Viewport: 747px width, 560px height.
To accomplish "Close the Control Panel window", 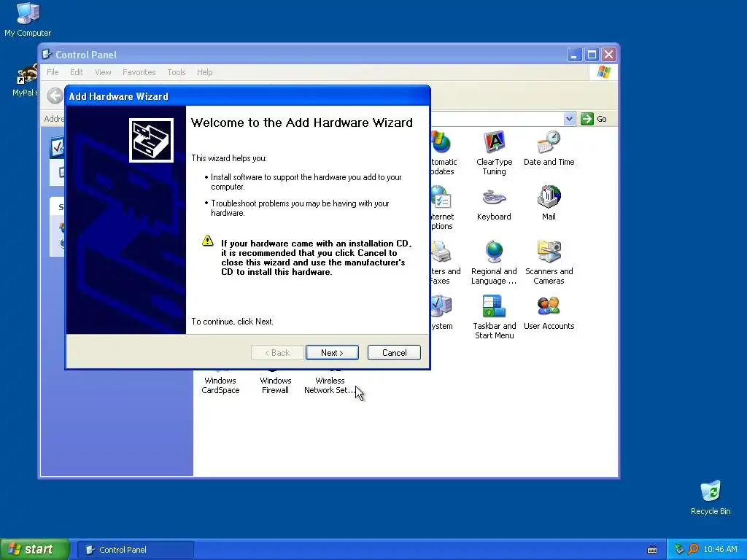I will (x=609, y=55).
